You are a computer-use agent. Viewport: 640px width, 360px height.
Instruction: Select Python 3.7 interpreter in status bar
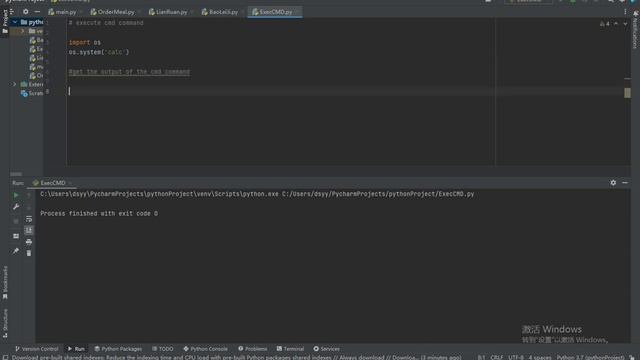point(590,357)
